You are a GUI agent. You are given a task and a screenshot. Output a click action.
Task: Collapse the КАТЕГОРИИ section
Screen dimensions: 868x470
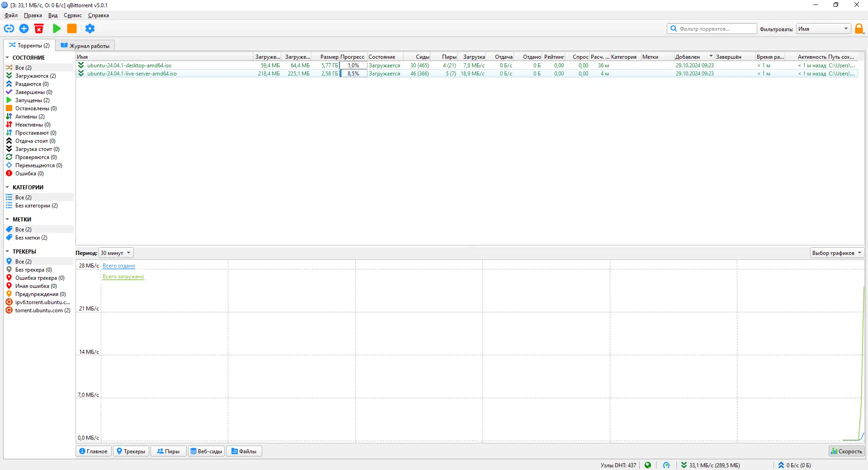(x=7, y=188)
